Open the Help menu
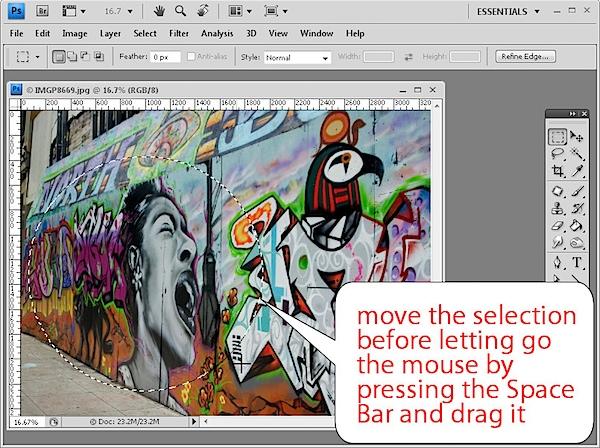 point(355,34)
